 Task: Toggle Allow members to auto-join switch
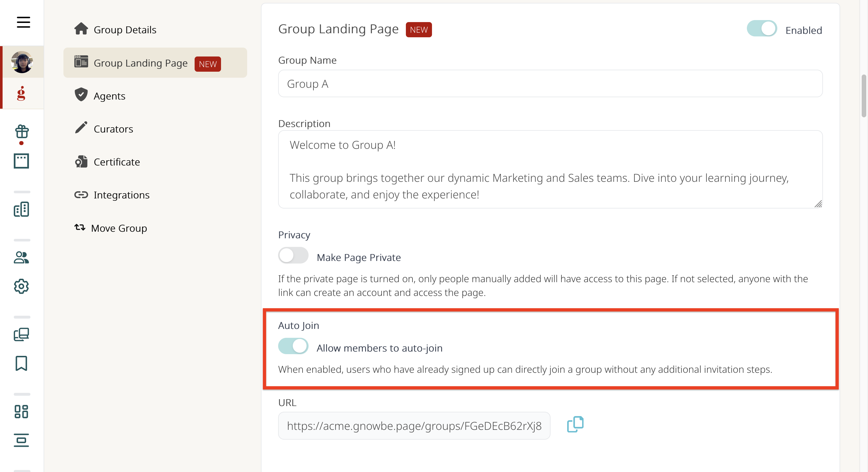293,346
